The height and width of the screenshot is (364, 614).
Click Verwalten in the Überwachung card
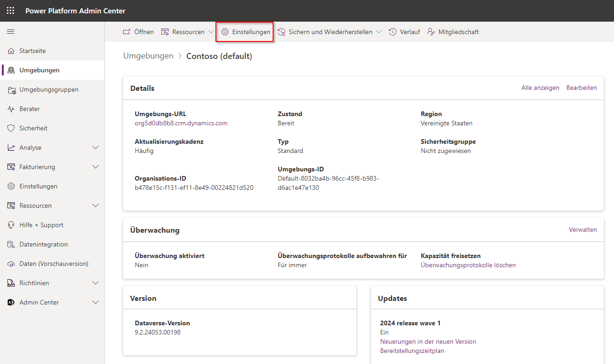click(x=583, y=230)
